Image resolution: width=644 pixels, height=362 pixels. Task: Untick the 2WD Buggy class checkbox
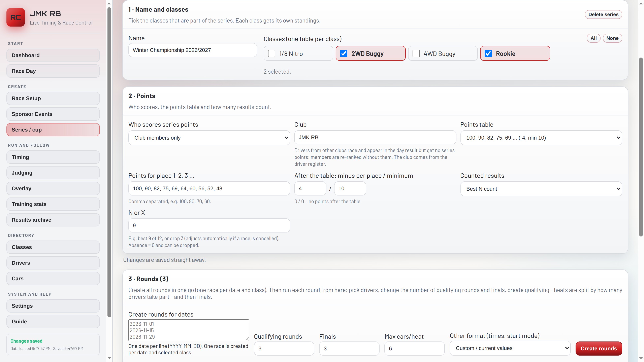click(x=344, y=53)
